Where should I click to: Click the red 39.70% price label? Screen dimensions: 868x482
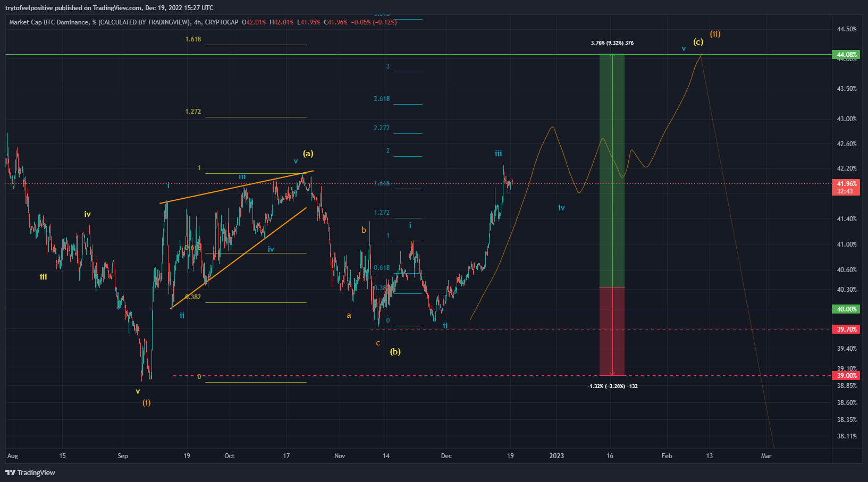(x=846, y=329)
